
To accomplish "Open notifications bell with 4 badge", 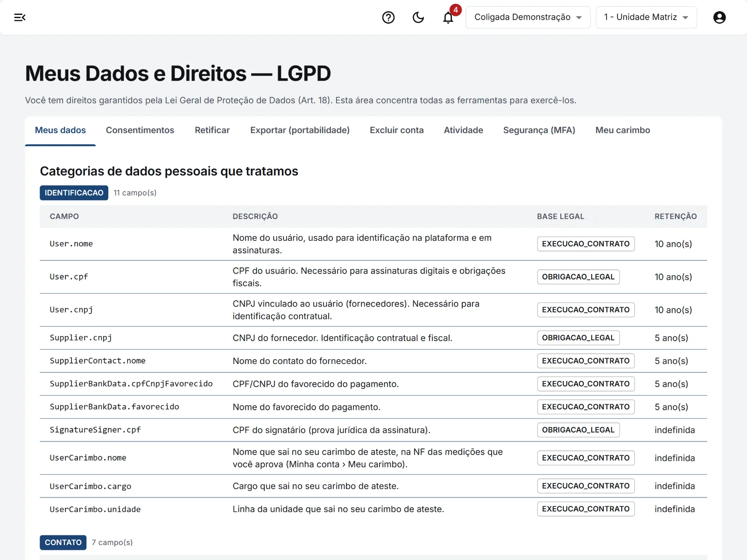I will (x=448, y=17).
